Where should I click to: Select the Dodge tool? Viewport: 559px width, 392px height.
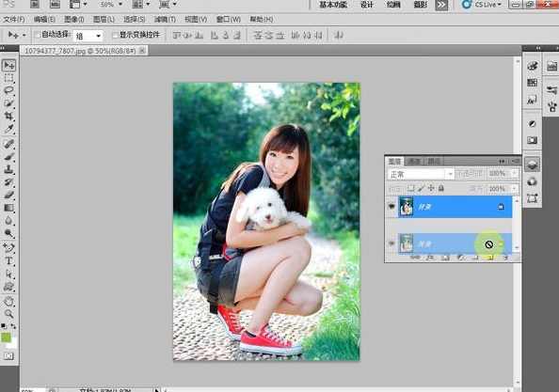pos(8,233)
